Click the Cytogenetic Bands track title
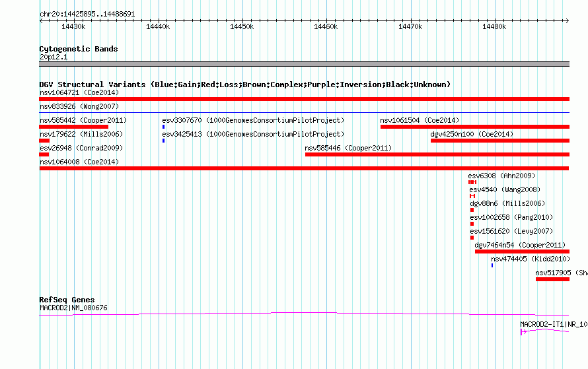 79,49
